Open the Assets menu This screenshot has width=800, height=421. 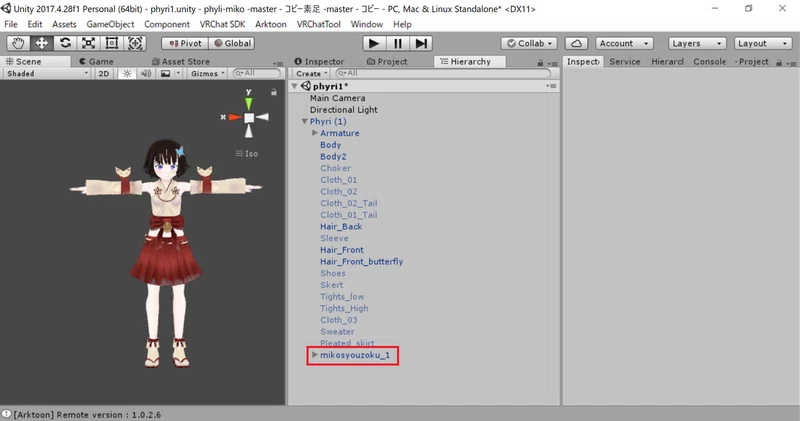point(64,24)
